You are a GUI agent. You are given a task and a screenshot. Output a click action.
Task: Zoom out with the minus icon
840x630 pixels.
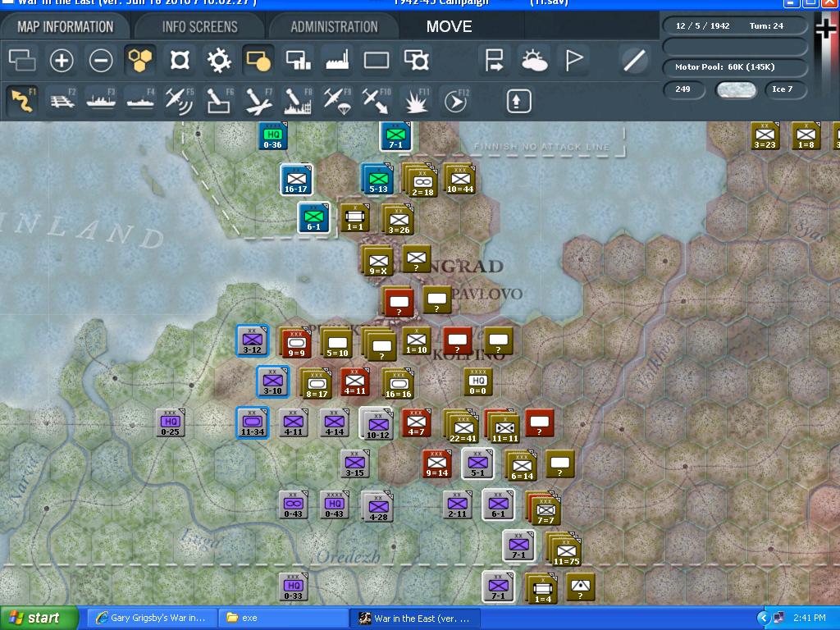[x=101, y=60]
